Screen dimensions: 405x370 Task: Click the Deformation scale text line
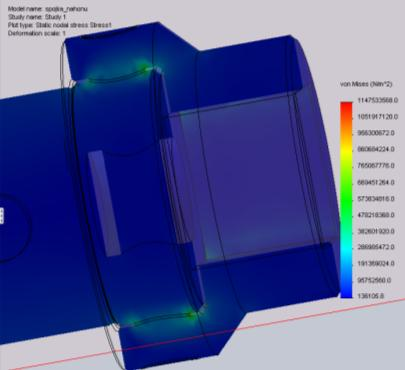37,33
